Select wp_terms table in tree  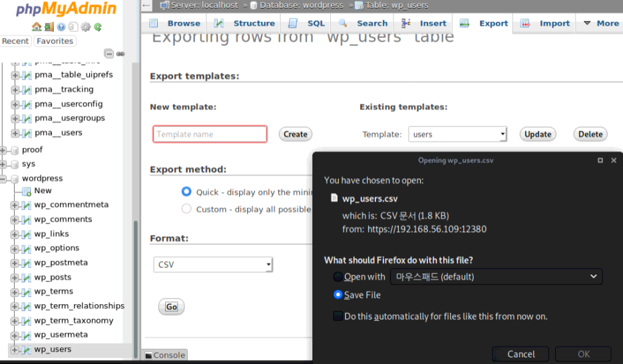54,291
